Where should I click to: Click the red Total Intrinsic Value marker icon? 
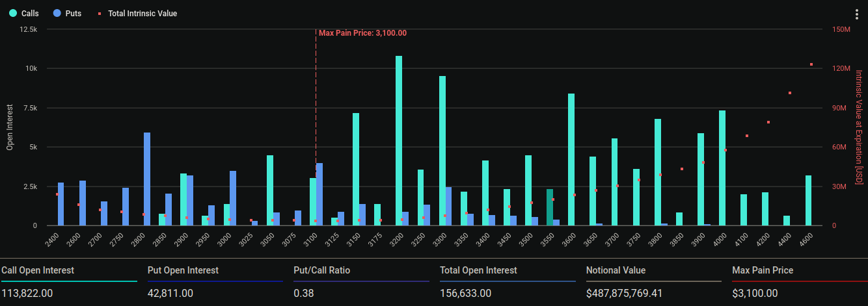[100, 13]
